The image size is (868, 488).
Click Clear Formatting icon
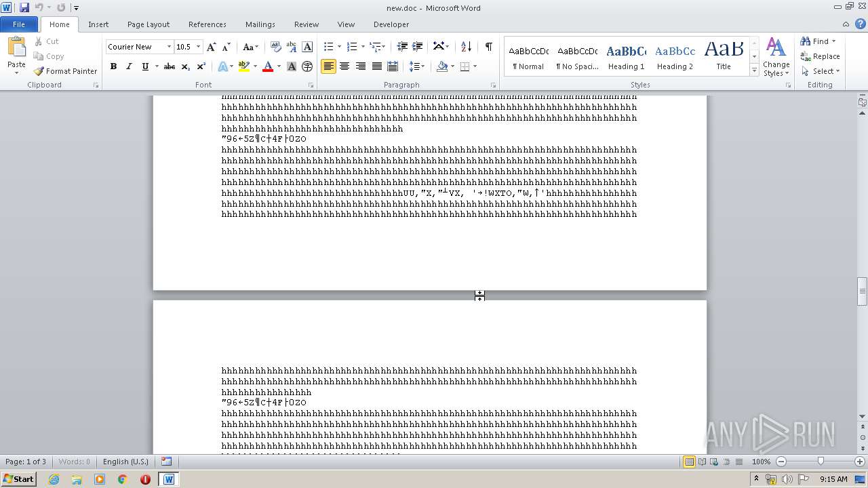pos(275,47)
